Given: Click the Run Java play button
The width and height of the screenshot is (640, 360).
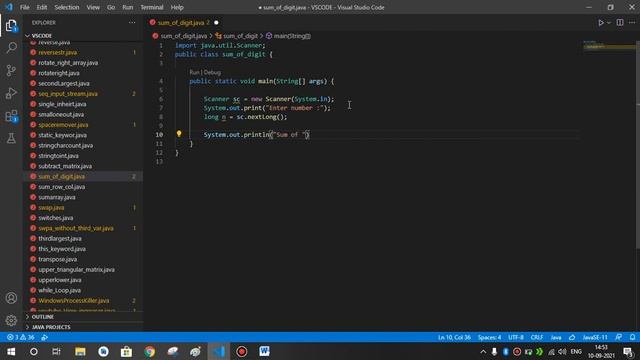Looking at the screenshot, I should coord(601,23).
